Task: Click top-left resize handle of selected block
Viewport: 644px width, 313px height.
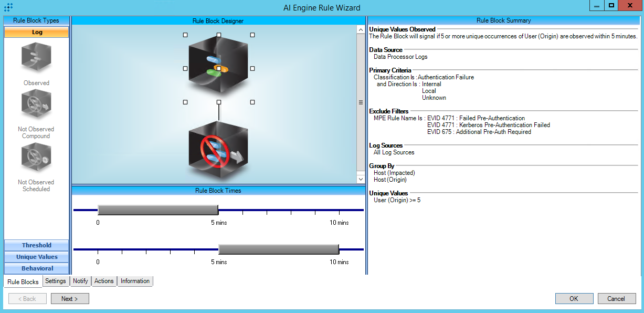Action: pyautogui.click(x=185, y=35)
